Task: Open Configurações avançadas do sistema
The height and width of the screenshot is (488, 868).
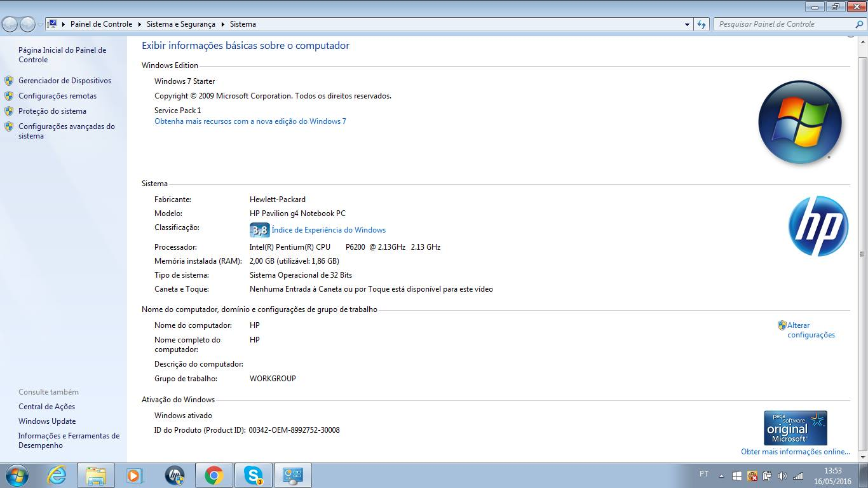Action: point(67,131)
